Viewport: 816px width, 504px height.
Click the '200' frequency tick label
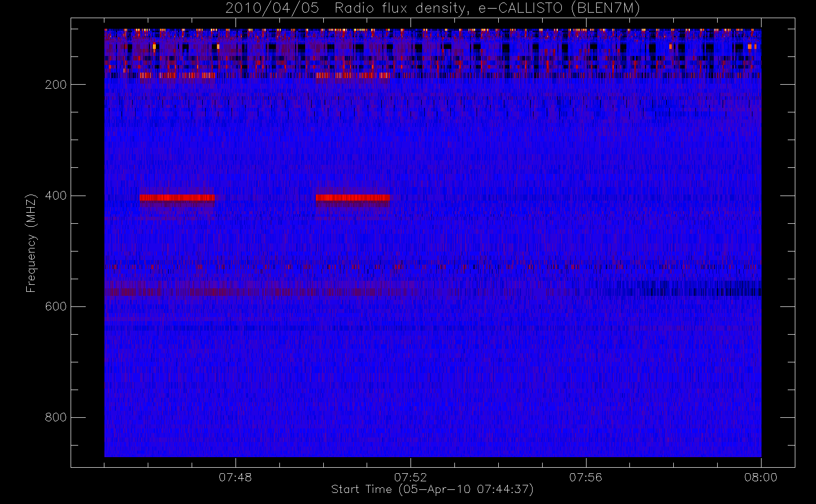pos(55,85)
